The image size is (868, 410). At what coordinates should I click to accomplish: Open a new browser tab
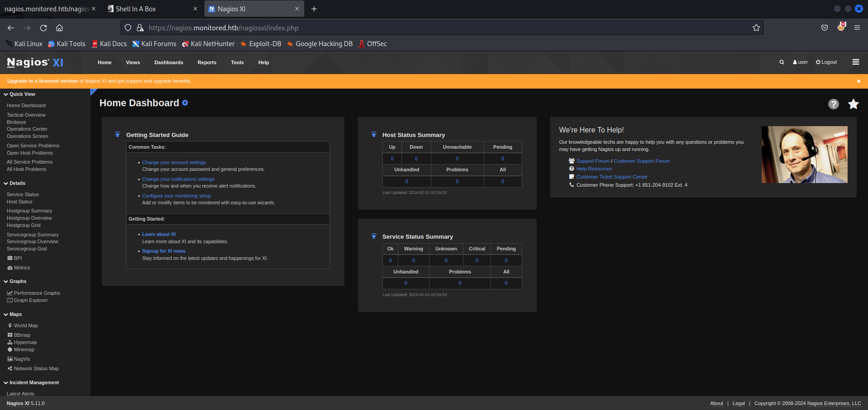314,9
